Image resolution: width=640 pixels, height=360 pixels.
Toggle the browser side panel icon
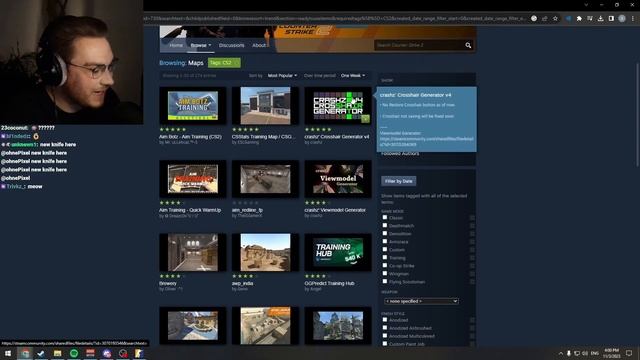[x=611, y=18]
